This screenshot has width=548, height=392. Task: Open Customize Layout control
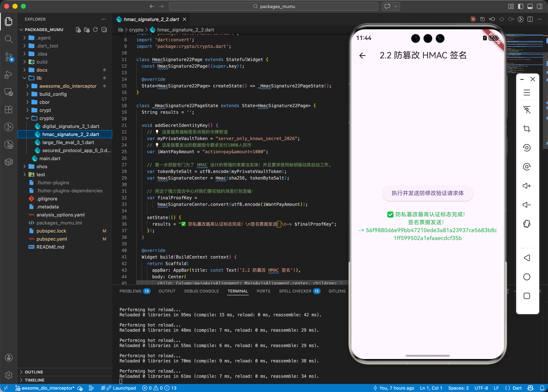[511, 6]
